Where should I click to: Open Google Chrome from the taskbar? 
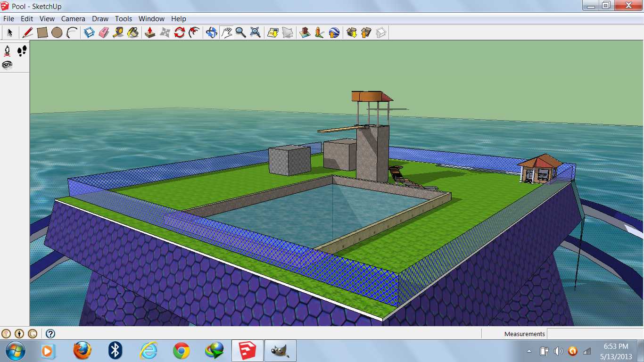pos(181,351)
